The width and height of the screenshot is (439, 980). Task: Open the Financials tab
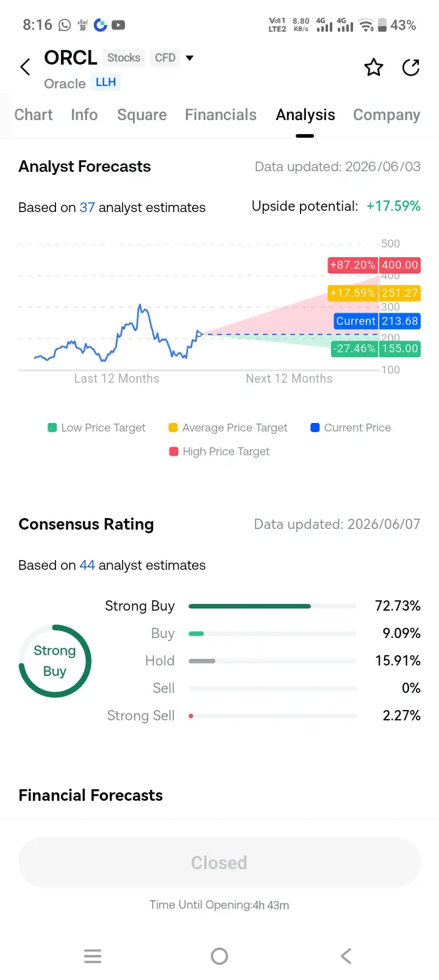221,115
